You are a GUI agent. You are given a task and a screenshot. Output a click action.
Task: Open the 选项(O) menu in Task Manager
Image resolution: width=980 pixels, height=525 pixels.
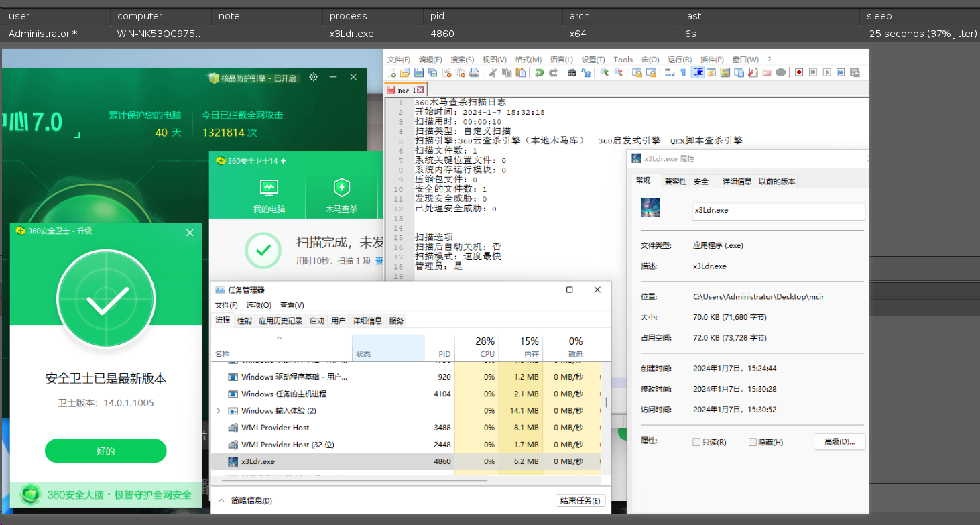(259, 305)
